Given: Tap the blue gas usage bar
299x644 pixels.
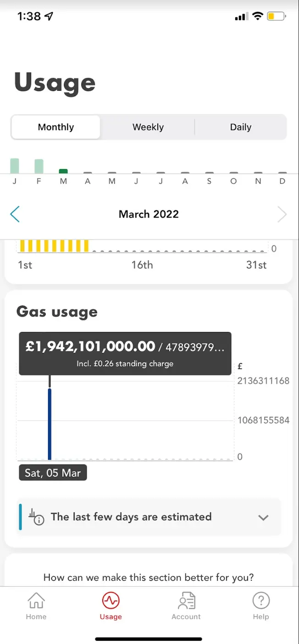Looking at the screenshot, I should pos(50,424).
